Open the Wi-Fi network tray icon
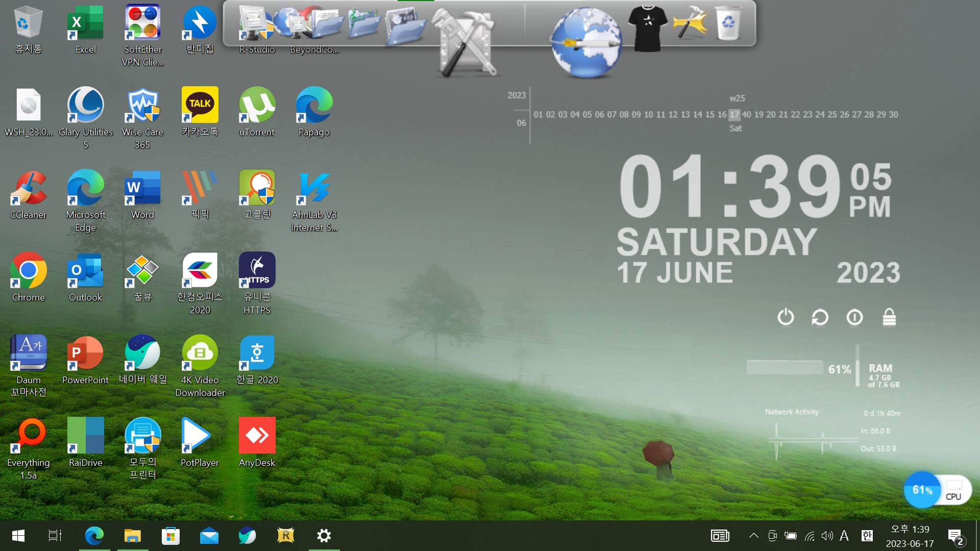This screenshot has width=980, height=551. pos(810,536)
